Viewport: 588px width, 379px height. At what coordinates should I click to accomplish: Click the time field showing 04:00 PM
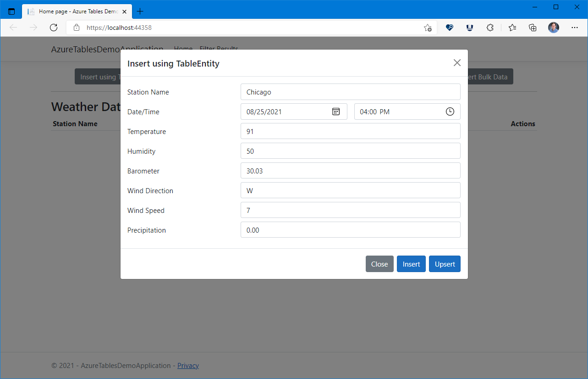pyautogui.click(x=407, y=111)
